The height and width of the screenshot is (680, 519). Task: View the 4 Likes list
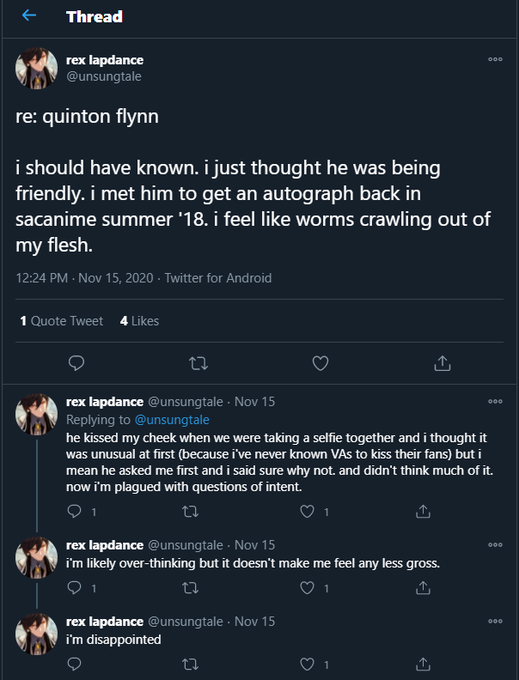[x=140, y=321]
